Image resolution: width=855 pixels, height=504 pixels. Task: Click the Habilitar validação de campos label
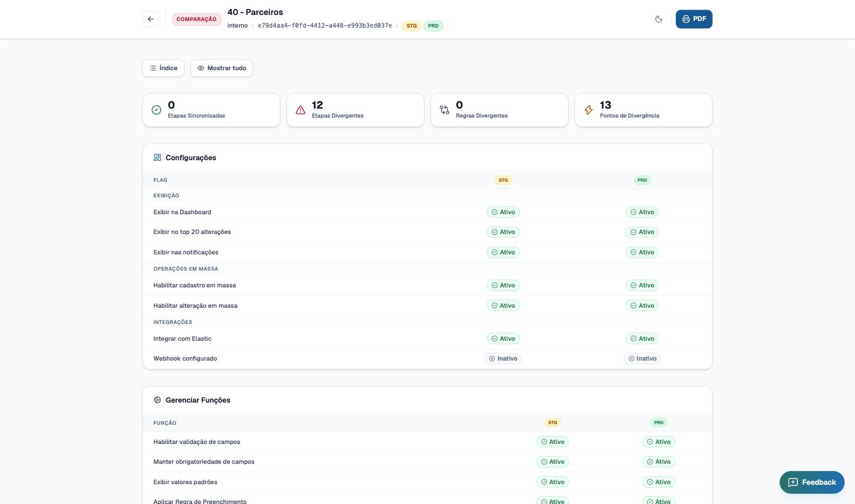196,442
